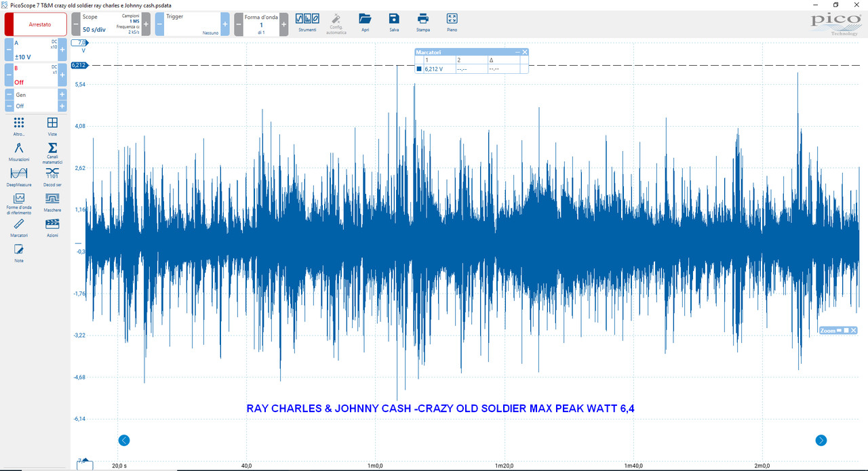Go to the next waveform arrow
The width and height of the screenshot is (868, 471).
283,24
